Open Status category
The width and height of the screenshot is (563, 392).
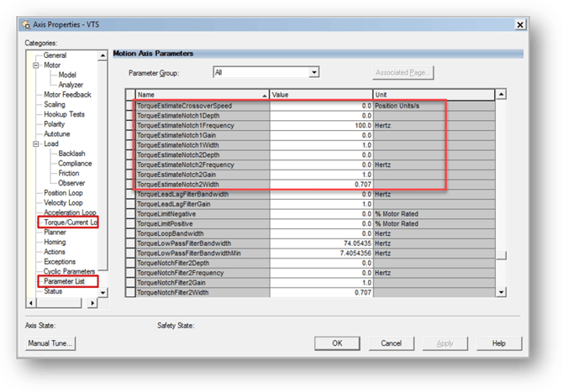coord(53,291)
